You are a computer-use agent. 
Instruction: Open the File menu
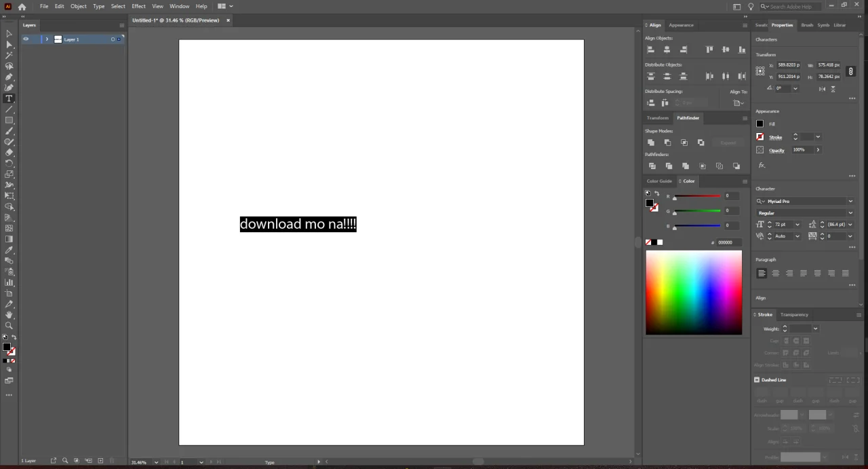tap(44, 6)
